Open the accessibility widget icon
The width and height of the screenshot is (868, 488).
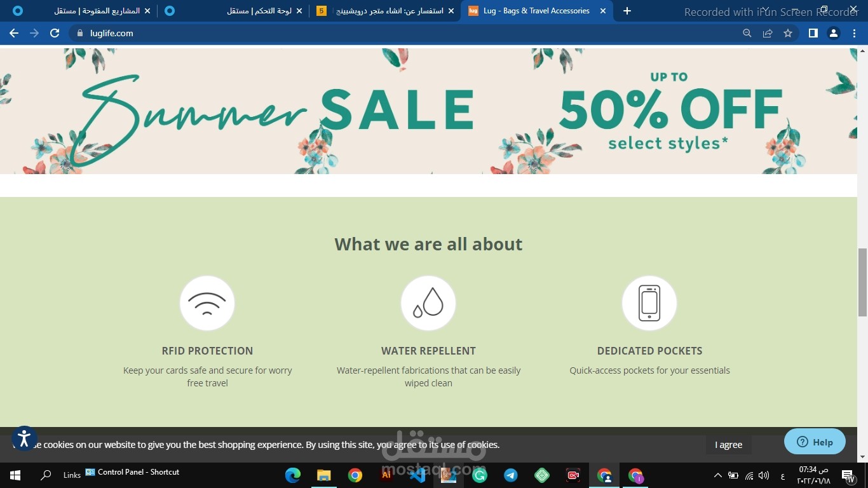[x=24, y=438]
